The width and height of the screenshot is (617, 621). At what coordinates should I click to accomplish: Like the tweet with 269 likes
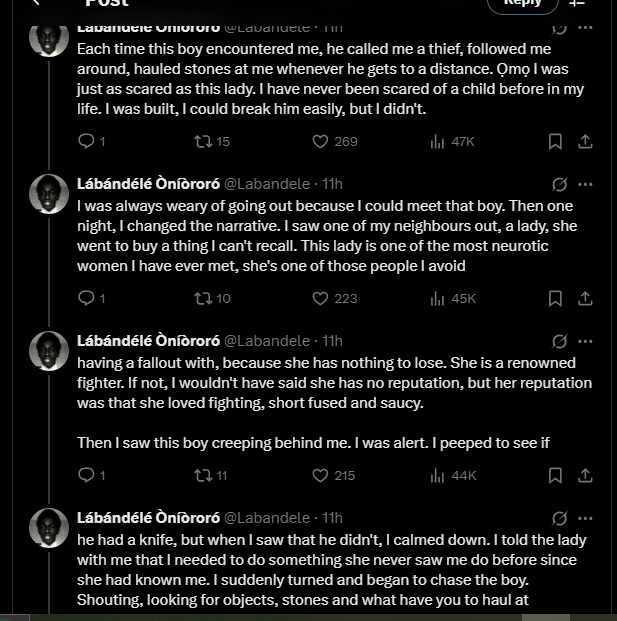tap(321, 142)
